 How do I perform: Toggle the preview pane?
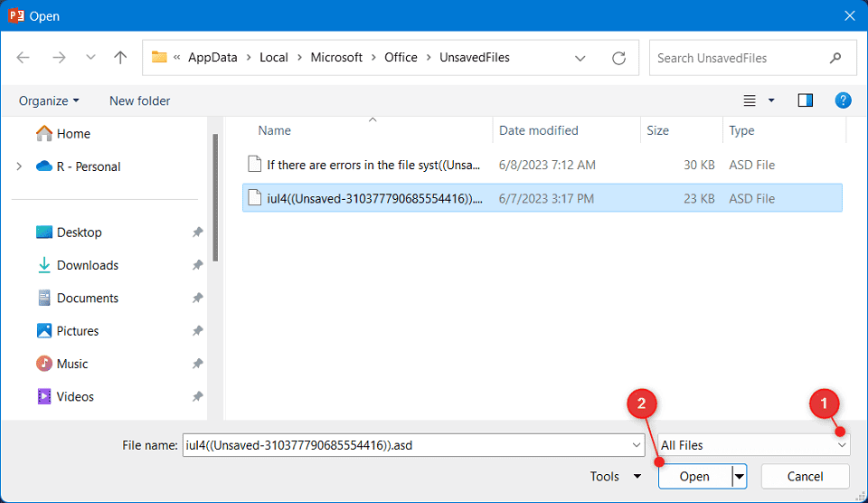click(806, 100)
